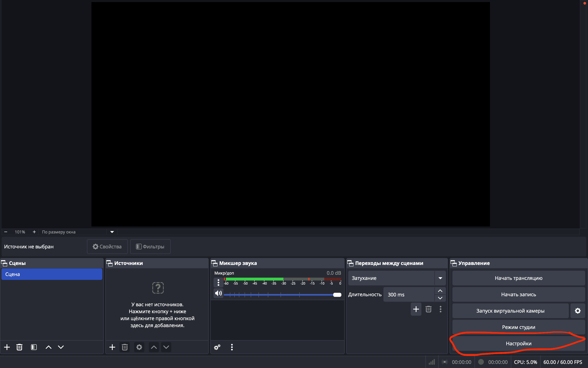
Task: Add a source with plus in Источники
Action: click(112, 347)
